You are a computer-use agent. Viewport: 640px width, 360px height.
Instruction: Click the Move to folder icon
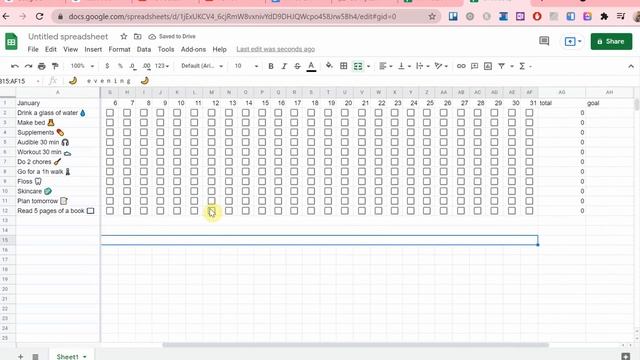[138, 36]
